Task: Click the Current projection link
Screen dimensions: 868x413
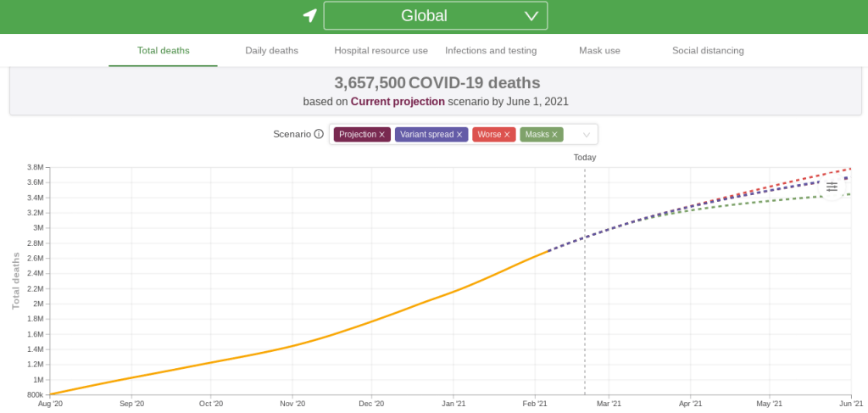Action: click(x=398, y=102)
